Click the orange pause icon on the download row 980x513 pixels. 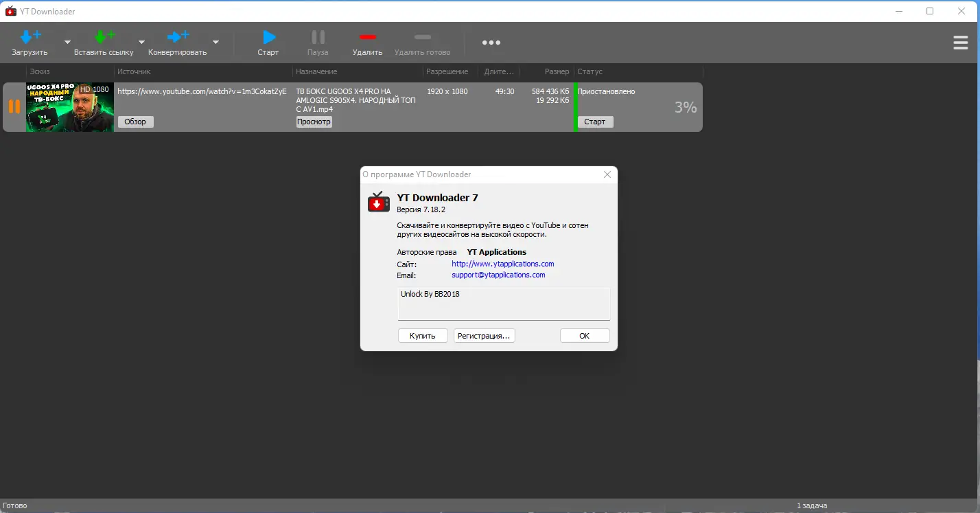14,106
